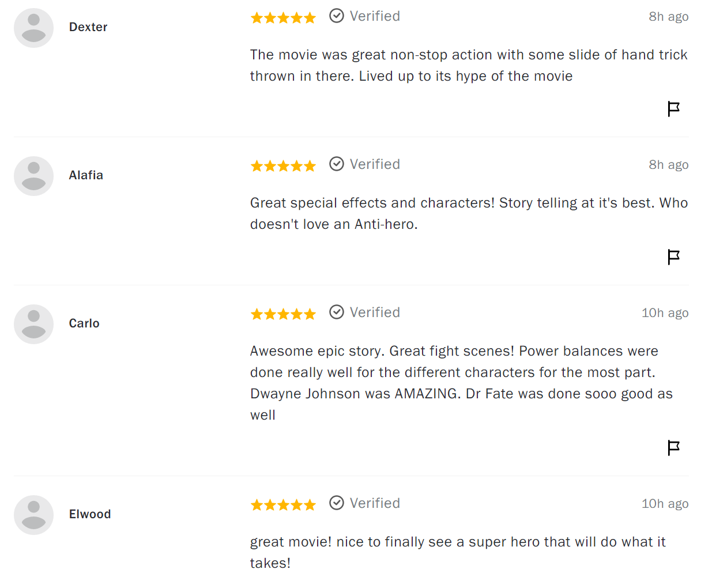Flag Dexter's review
This screenshot has height=588, width=716.
(x=673, y=108)
